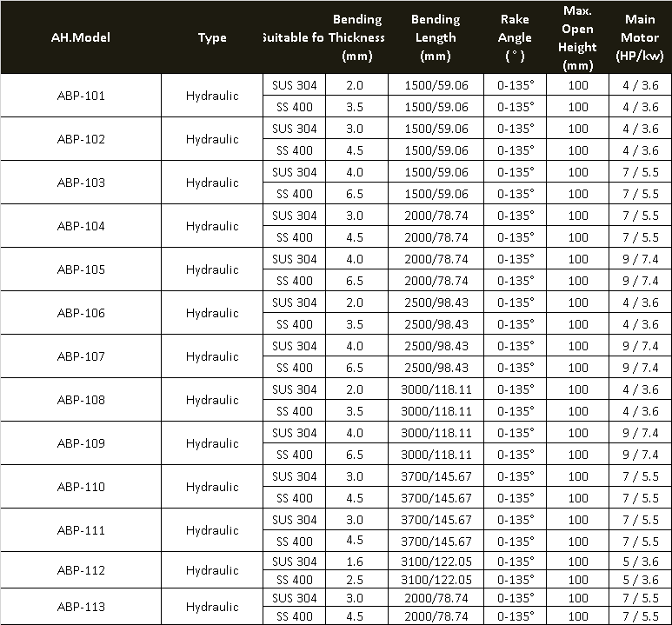Click the ABP-109 model cell
The height and width of the screenshot is (625, 672).
coord(81,443)
